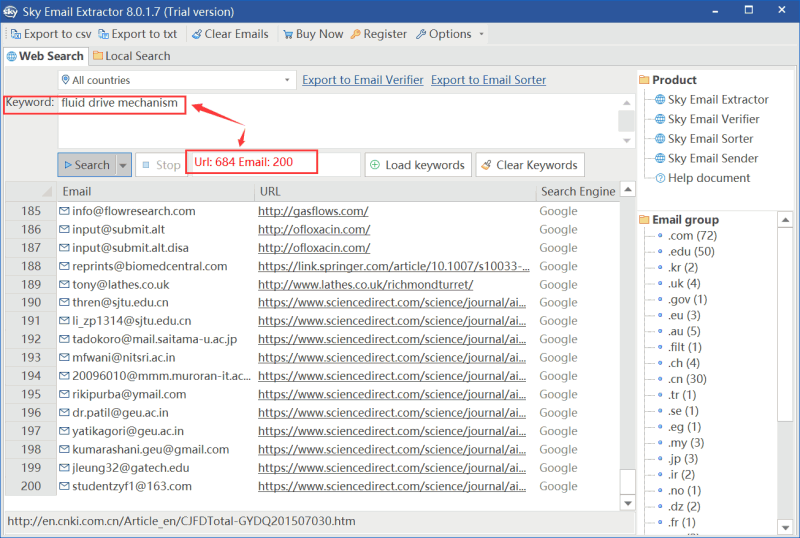Click the envelope icon beside thren@sjtu.edu.cn
800x538 pixels.
64,302
